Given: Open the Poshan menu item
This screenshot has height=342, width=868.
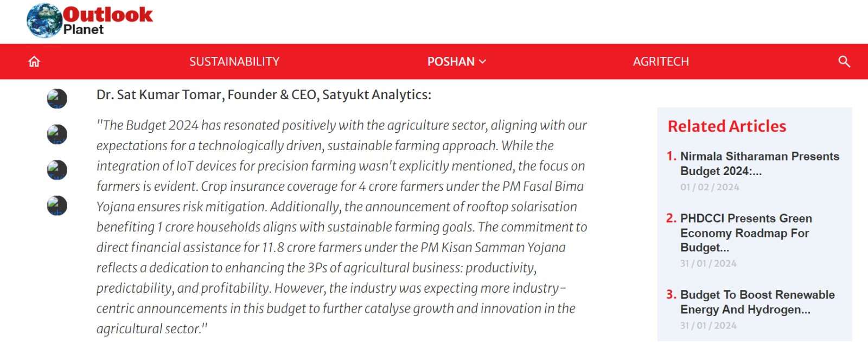Looking at the screenshot, I should 451,62.
